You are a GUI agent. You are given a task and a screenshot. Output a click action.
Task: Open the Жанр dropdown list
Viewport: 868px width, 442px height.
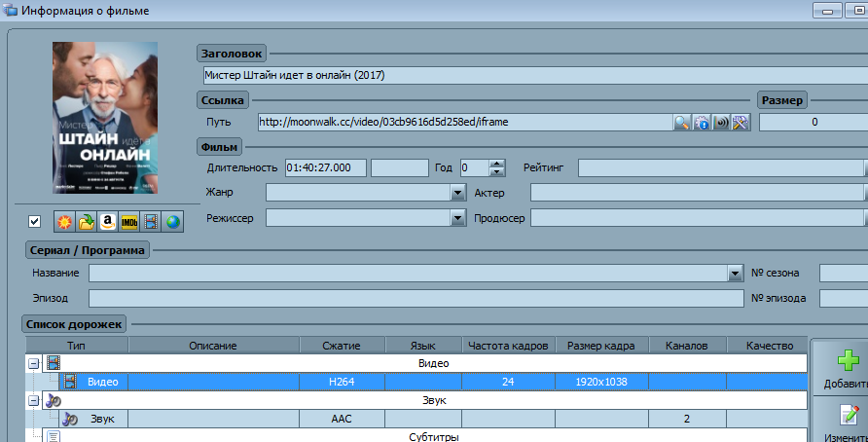[458, 193]
